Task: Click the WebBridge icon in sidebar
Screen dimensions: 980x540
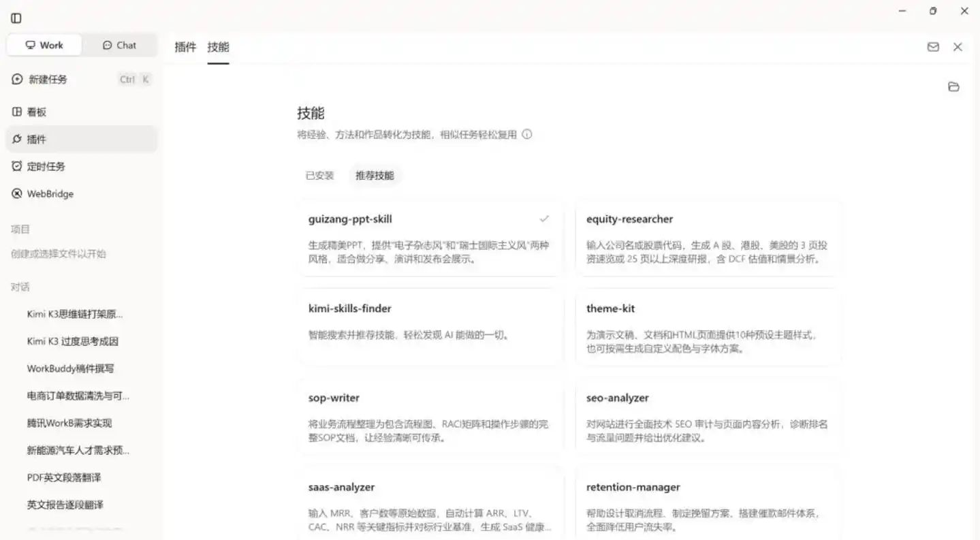Action: click(x=17, y=193)
